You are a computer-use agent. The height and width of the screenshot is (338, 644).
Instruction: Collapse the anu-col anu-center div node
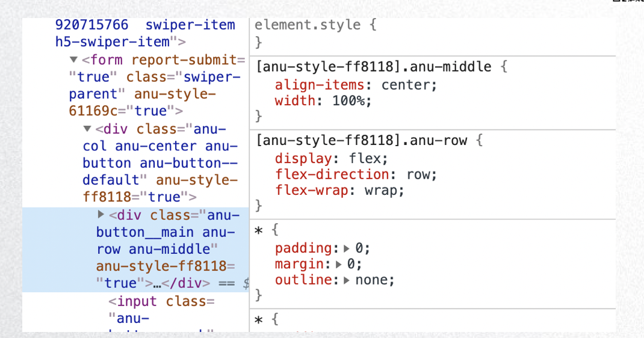coord(87,129)
